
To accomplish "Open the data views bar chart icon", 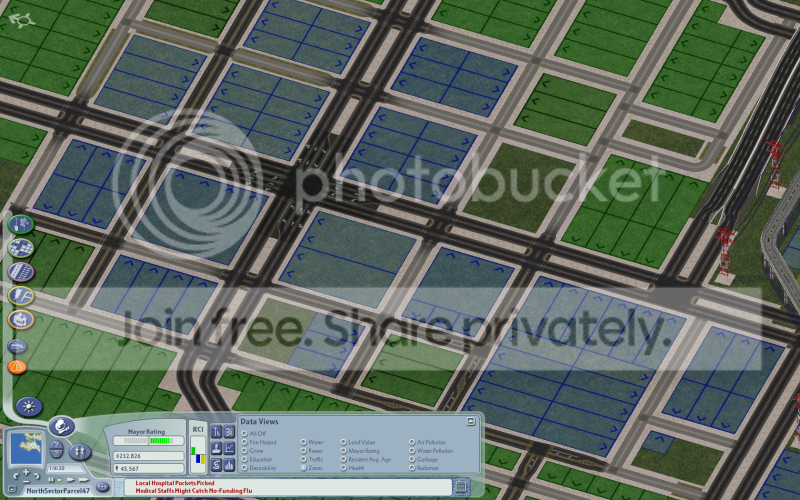I will [229, 465].
